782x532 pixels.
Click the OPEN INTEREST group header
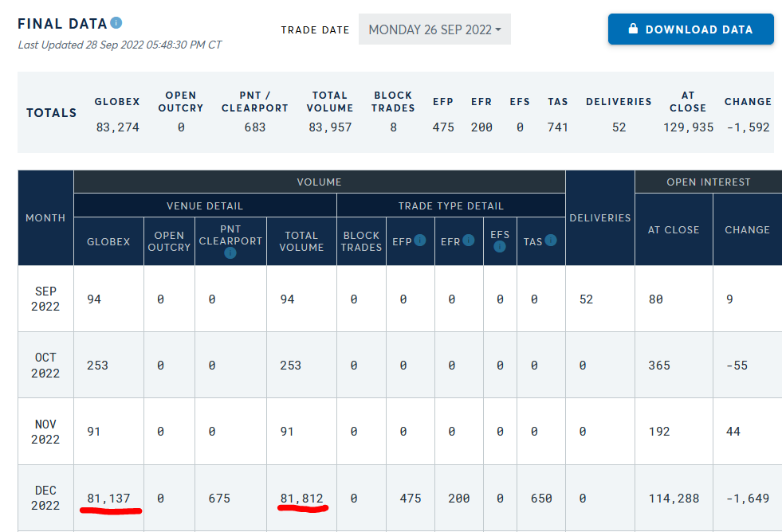pos(708,182)
